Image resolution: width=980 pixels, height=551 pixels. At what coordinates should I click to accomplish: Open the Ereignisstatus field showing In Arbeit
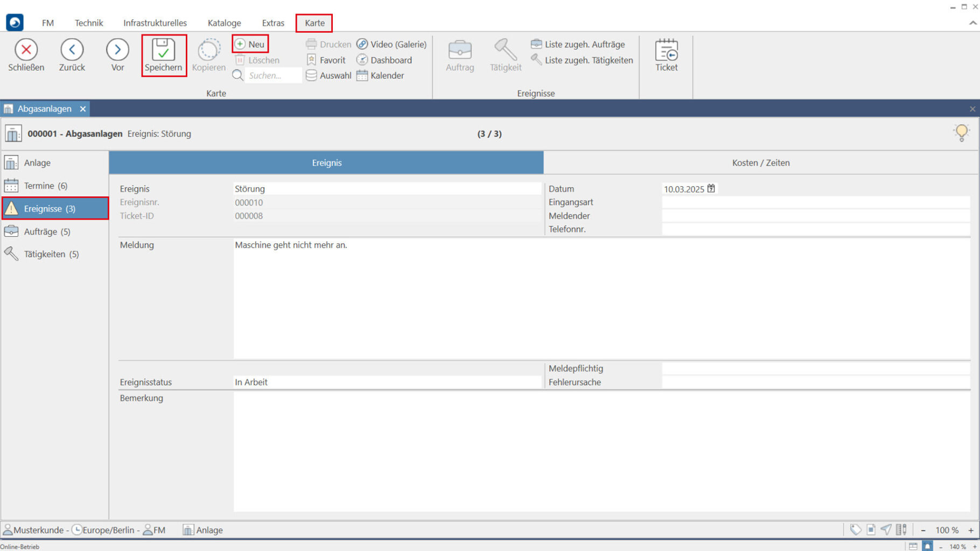click(x=387, y=382)
